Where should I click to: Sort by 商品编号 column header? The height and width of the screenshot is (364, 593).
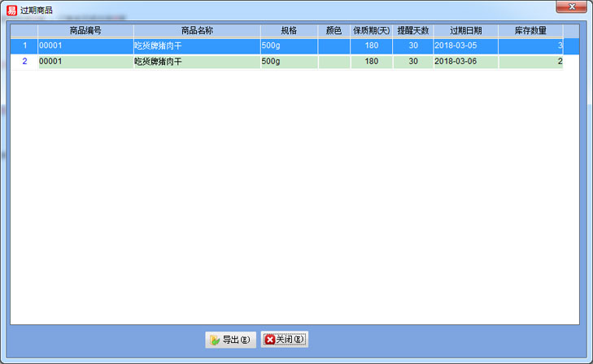coord(85,30)
